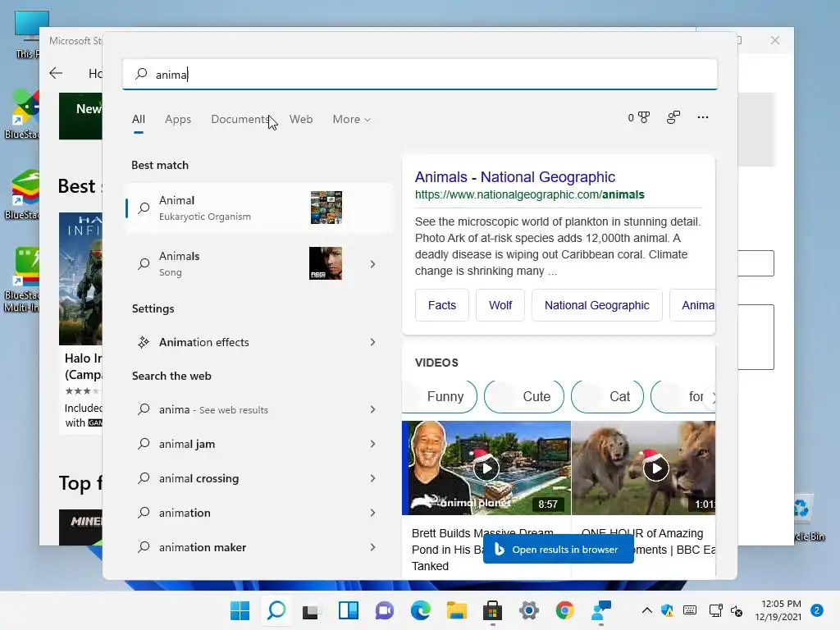Open Widgets from the taskbar
The width and height of the screenshot is (840, 630).
(x=348, y=610)
